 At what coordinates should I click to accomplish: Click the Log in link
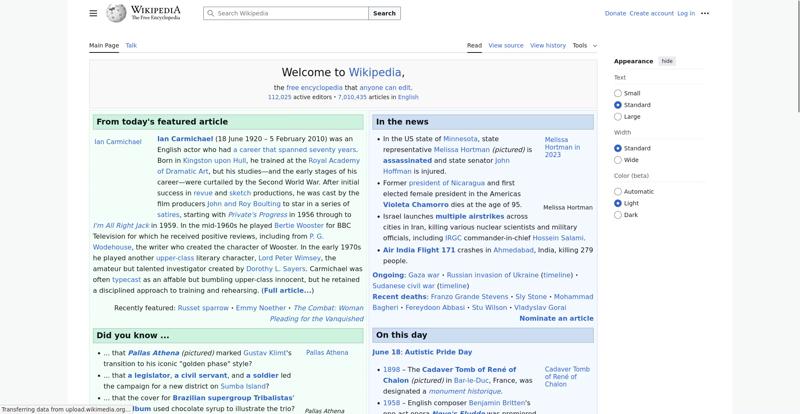[x=686, y=13]
